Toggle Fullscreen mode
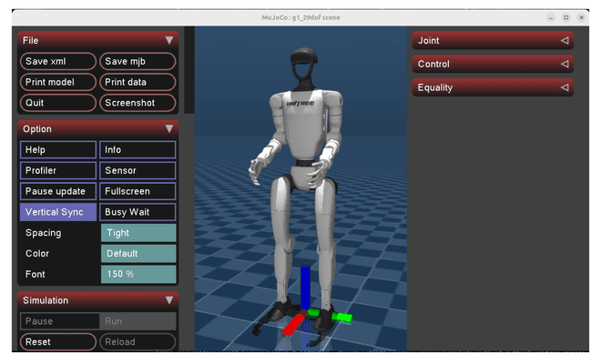The width and height of the screenshot is (601, 364). pos(138,191)
